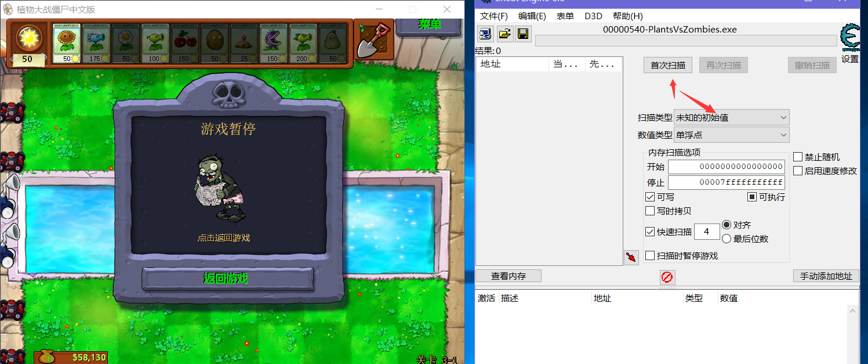Click the floppy disk save icon
The image size is (868, 364).
(523, 34)
